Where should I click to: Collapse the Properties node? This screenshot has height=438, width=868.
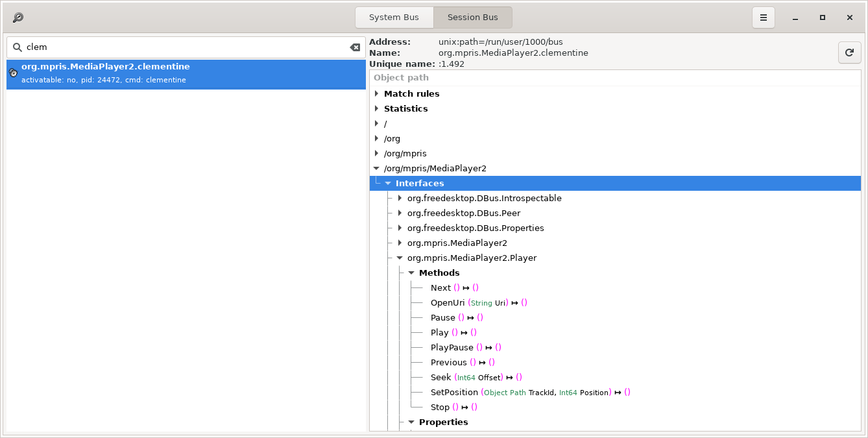coord(411,422)
